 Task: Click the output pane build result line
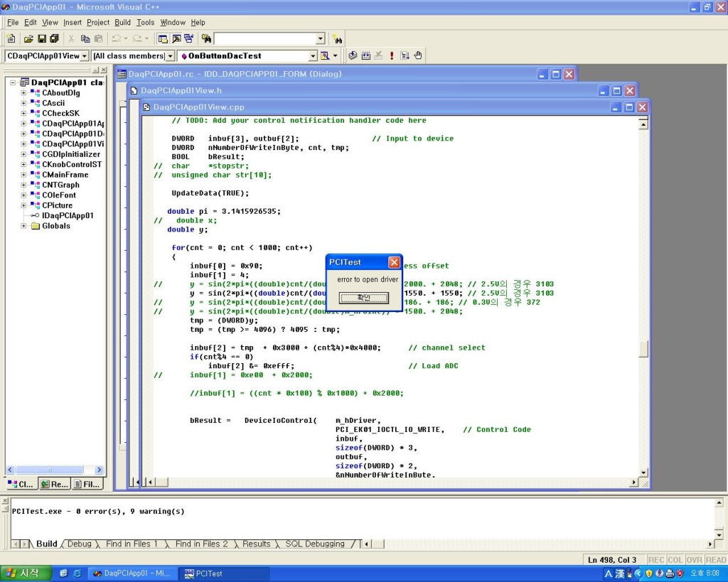coord(98,511)
